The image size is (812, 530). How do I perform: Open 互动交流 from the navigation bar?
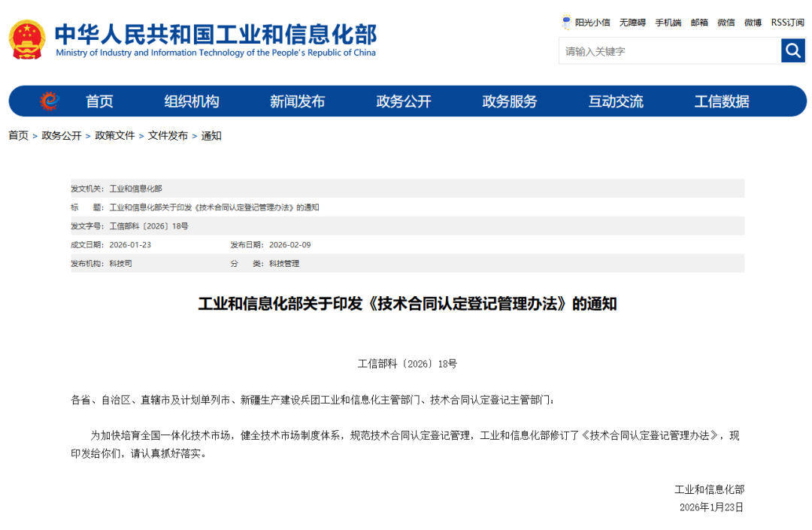(x=616, y=101)
